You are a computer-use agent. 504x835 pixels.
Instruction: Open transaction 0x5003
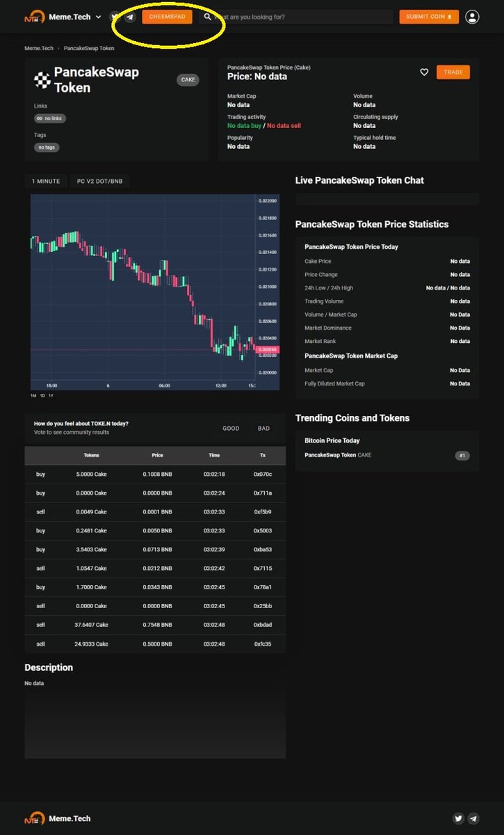click(x=263, y=531)
